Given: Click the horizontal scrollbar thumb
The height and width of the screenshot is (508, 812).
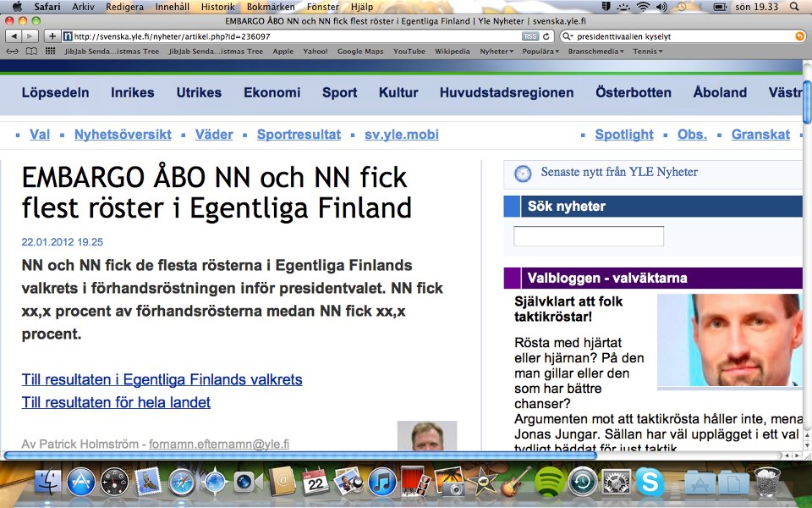Looking at the screenshot, I should coord(300,456).
